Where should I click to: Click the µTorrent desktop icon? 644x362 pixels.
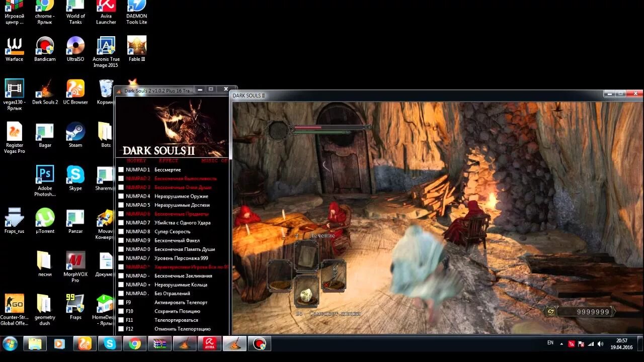45,221
